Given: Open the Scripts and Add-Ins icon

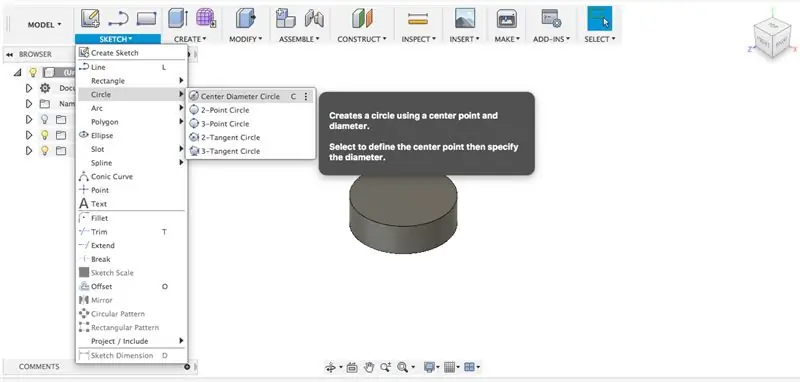Looking at the screenshot, I should 551,19.
